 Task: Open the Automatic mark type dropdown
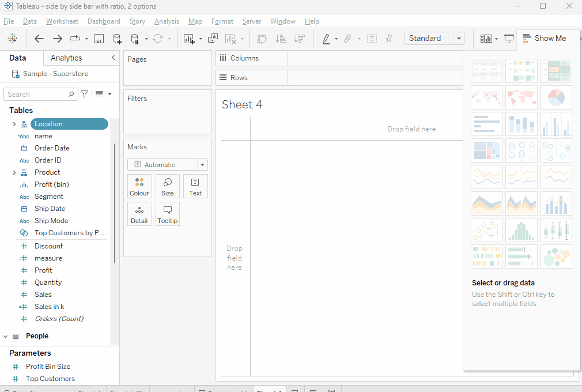pyautogui.click(x=167, y=165)
